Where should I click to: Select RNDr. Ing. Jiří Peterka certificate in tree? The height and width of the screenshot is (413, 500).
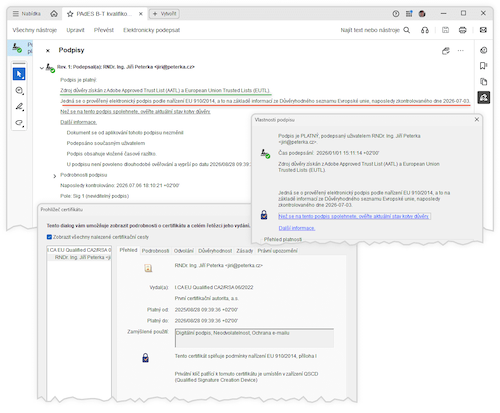coord(82,257)
